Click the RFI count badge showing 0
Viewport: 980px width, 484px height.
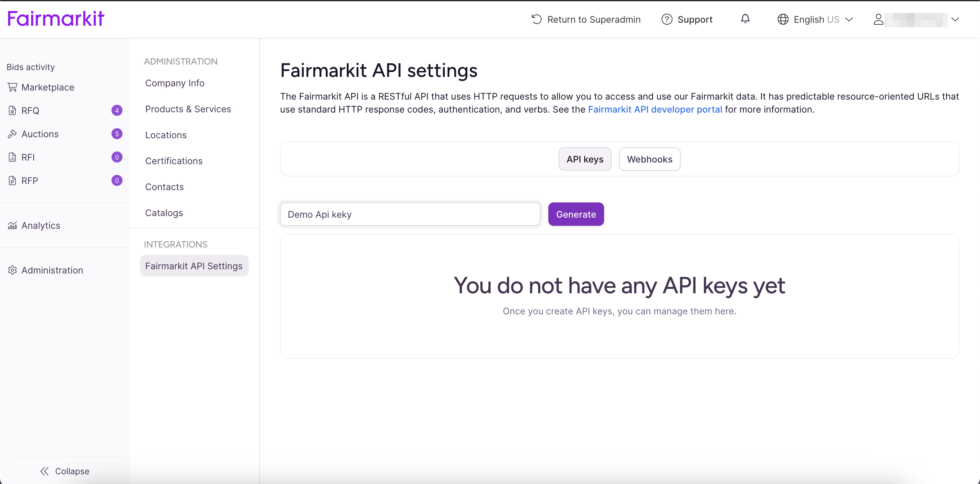click(117, 157)
